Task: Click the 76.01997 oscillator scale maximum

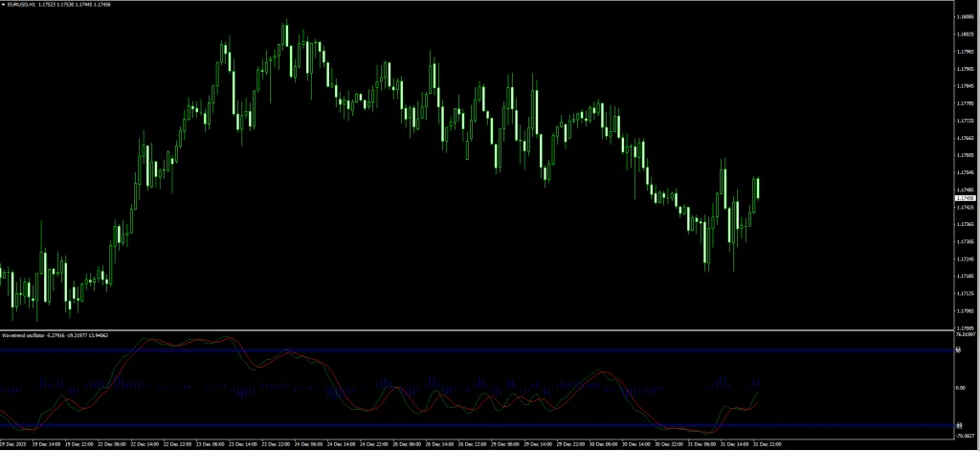Action: 965,335
